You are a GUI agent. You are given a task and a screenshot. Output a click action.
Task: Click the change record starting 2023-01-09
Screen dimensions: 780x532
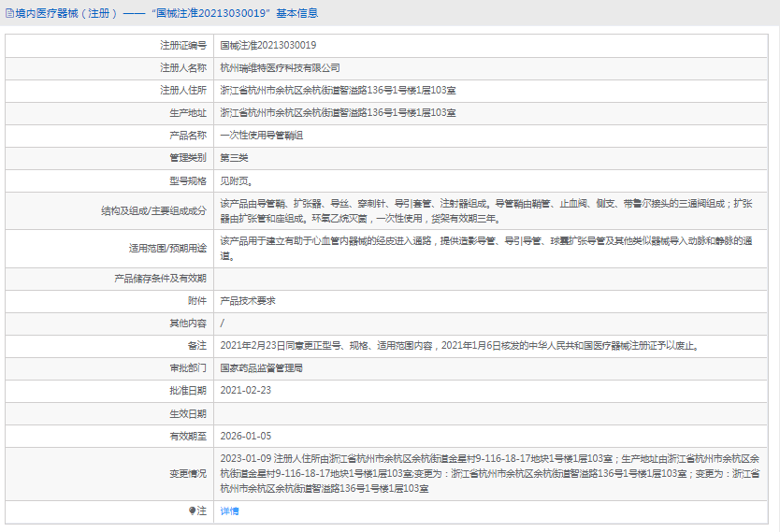tap(490, 473)
